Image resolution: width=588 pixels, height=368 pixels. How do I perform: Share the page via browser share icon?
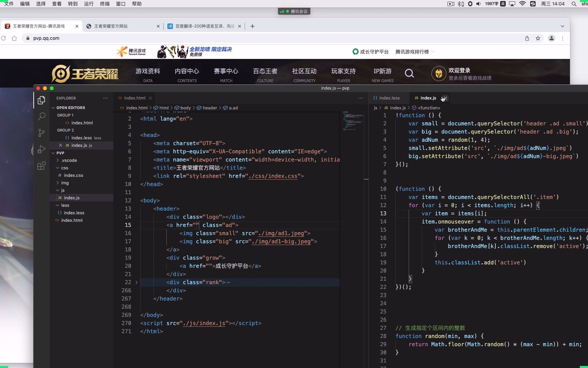527,38
